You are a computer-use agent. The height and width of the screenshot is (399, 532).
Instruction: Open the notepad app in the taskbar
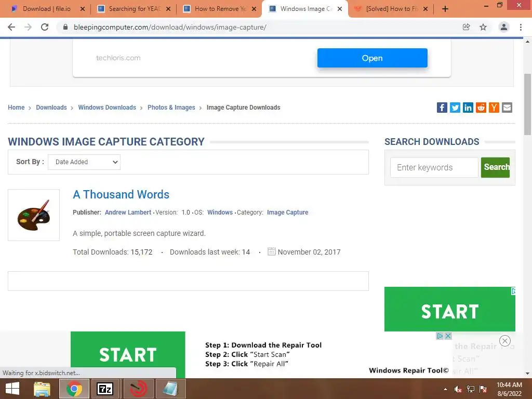click(170, 389)
